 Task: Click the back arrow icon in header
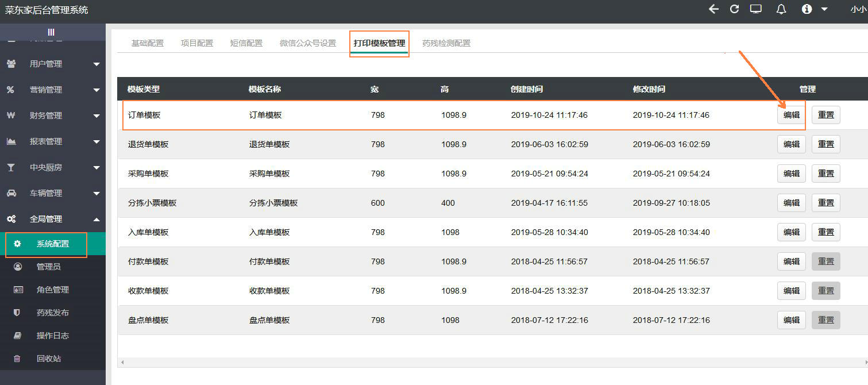click(x=713, y=9)
